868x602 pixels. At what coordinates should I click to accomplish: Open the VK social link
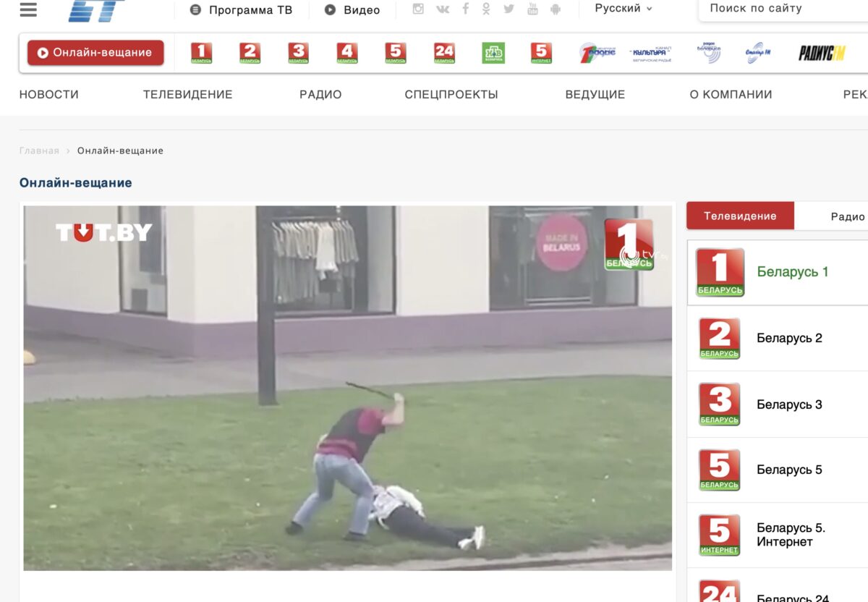tap(443, 9)
